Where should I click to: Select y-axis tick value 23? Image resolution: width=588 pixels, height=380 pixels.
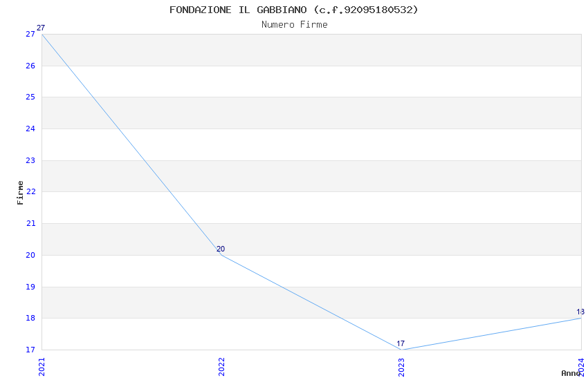coord(30,160)
